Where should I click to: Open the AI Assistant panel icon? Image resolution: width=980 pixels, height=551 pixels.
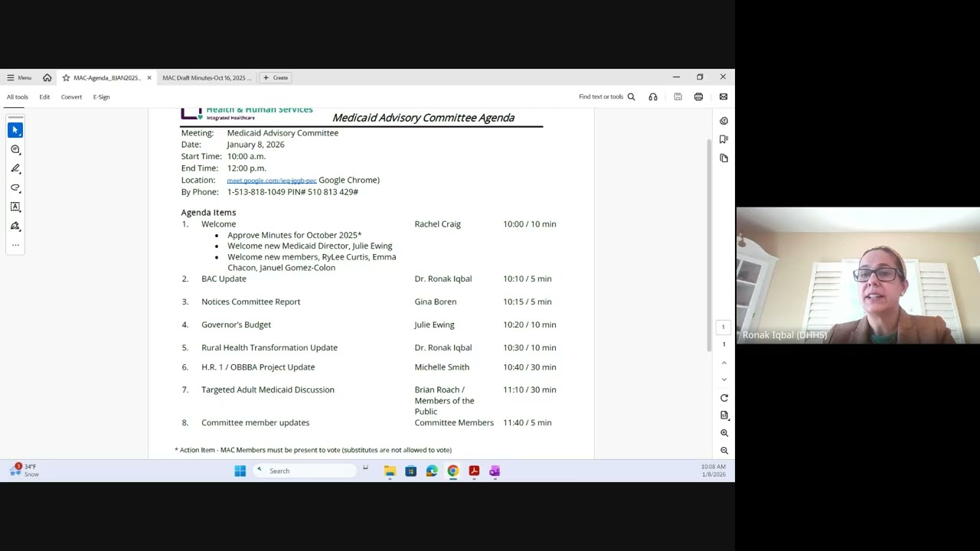click(x=724, y=121)
